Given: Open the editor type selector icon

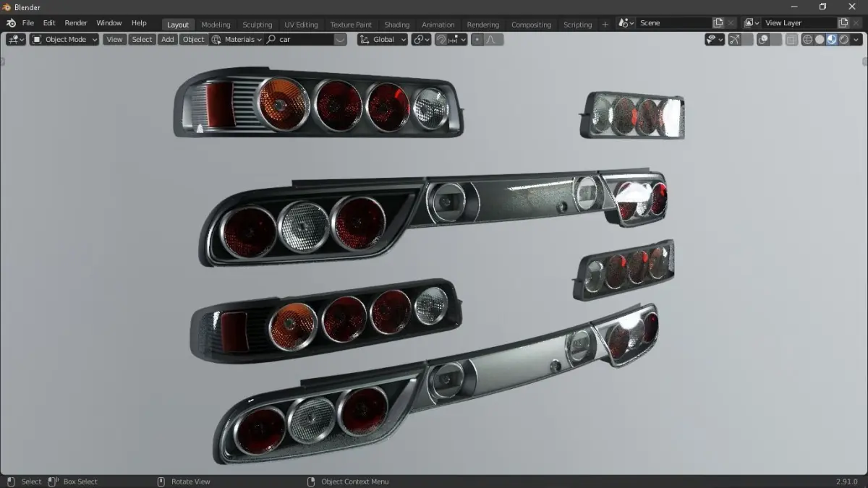Looking at the screenshot, I should tap(16, 40).
